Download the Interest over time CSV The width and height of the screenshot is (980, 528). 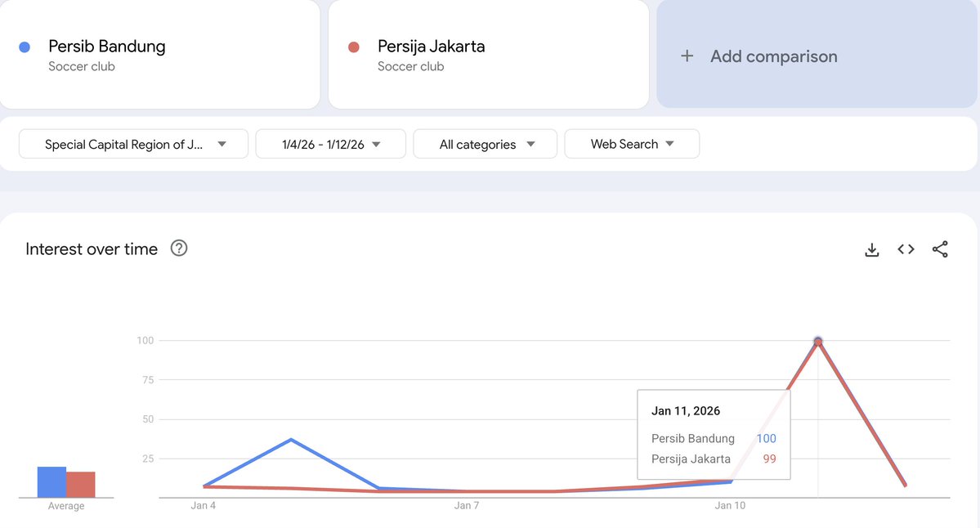click(872, 249)
